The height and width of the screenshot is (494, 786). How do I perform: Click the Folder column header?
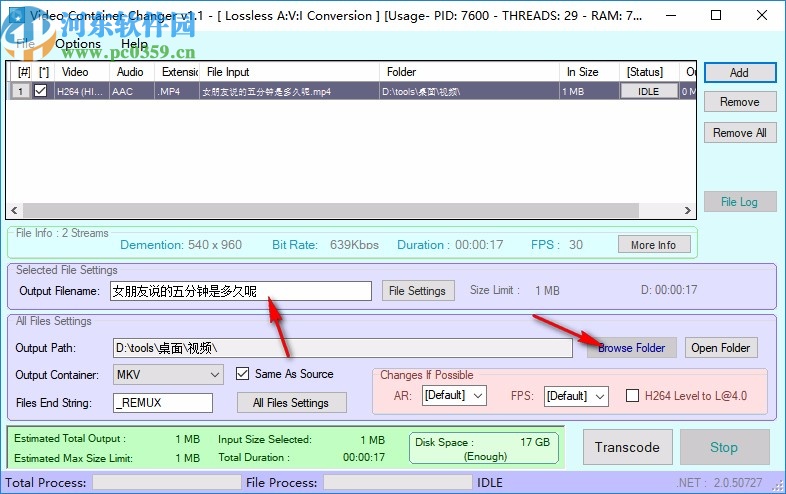point(469,72)
